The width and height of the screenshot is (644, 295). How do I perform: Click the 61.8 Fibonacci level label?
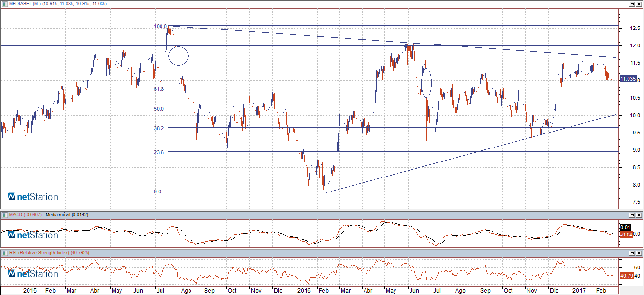pyautogui.click(x=159, y=89)
